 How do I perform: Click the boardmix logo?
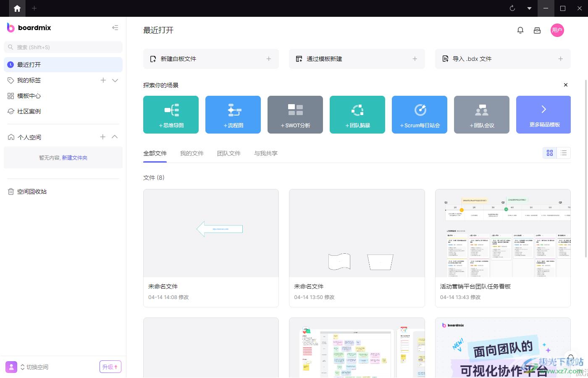pyautogui.click(x=29, y=28)
